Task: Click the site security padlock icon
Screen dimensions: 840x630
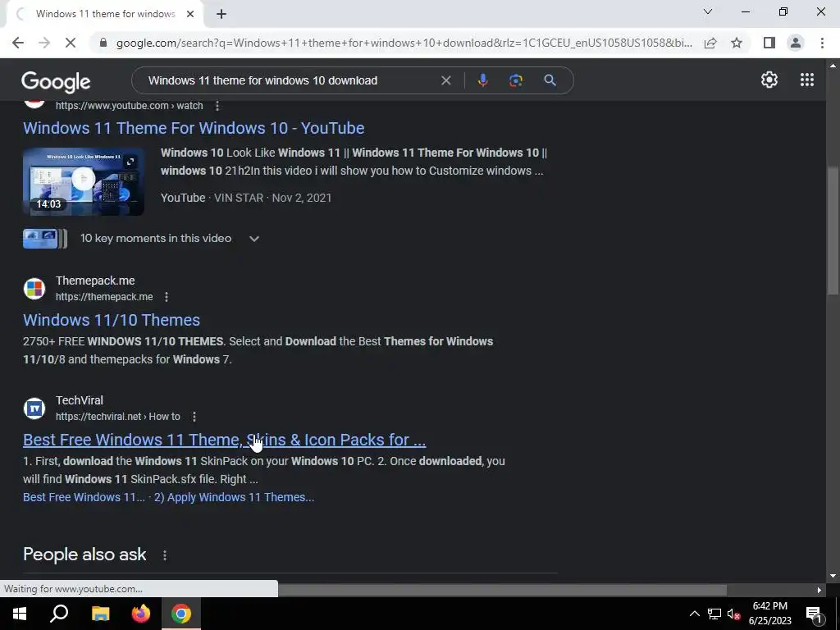Action: [103, 43]
